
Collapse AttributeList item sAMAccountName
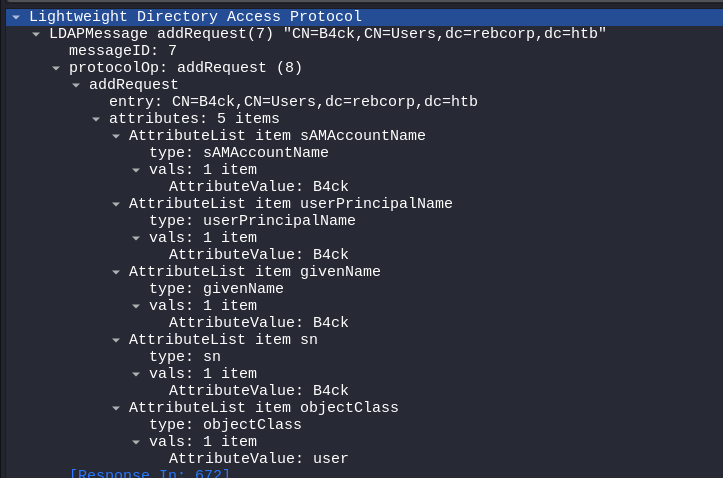(x=116, y=136)
